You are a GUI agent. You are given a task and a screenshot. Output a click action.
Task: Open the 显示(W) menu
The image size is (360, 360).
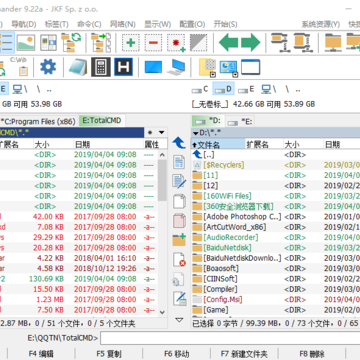coord(157,24)
